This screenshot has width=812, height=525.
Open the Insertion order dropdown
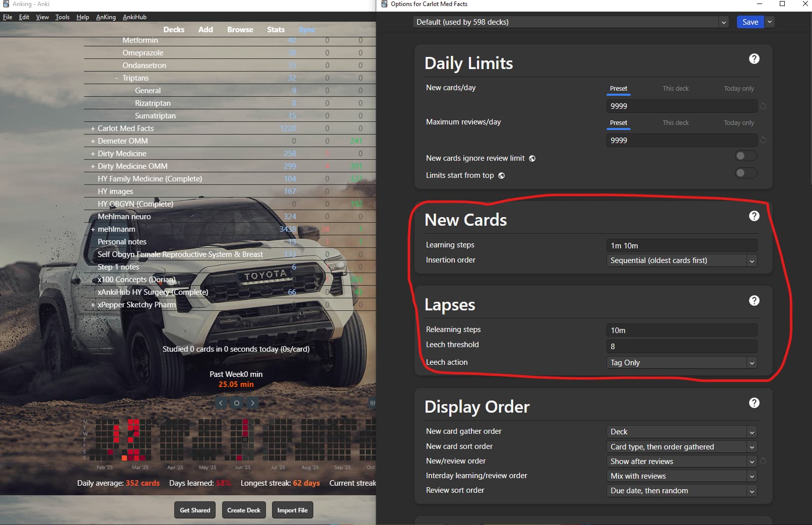point(682,260)
